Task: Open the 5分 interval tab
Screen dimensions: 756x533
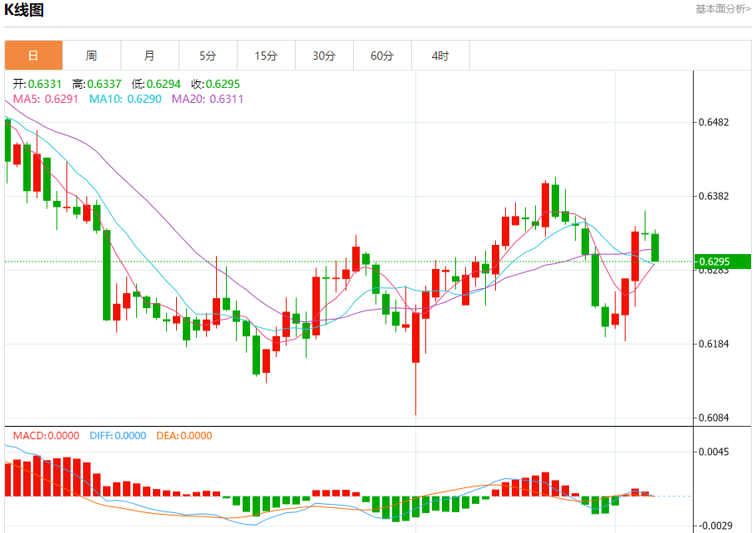Action: click(208, 56)
